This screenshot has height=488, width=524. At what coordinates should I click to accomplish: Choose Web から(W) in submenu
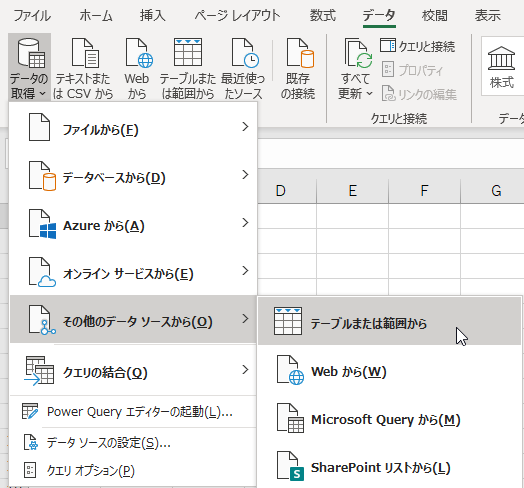(x=390, y=370)
